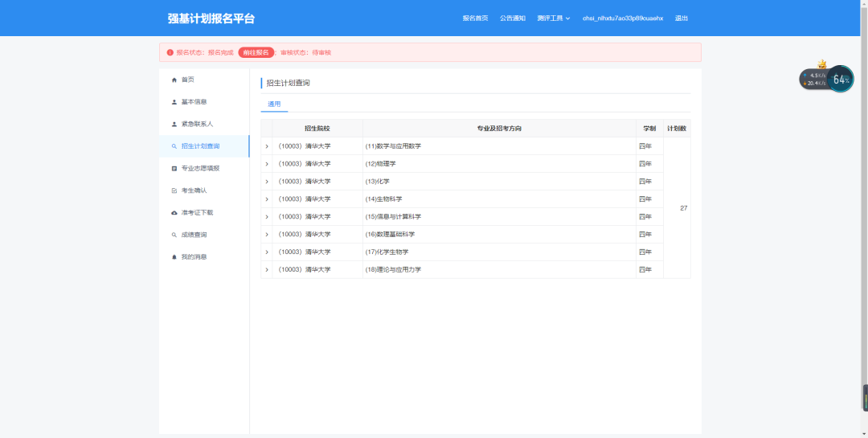Click the (16)数理基础科学 major text
Screen dimensions: 868x438
point(390,234)
